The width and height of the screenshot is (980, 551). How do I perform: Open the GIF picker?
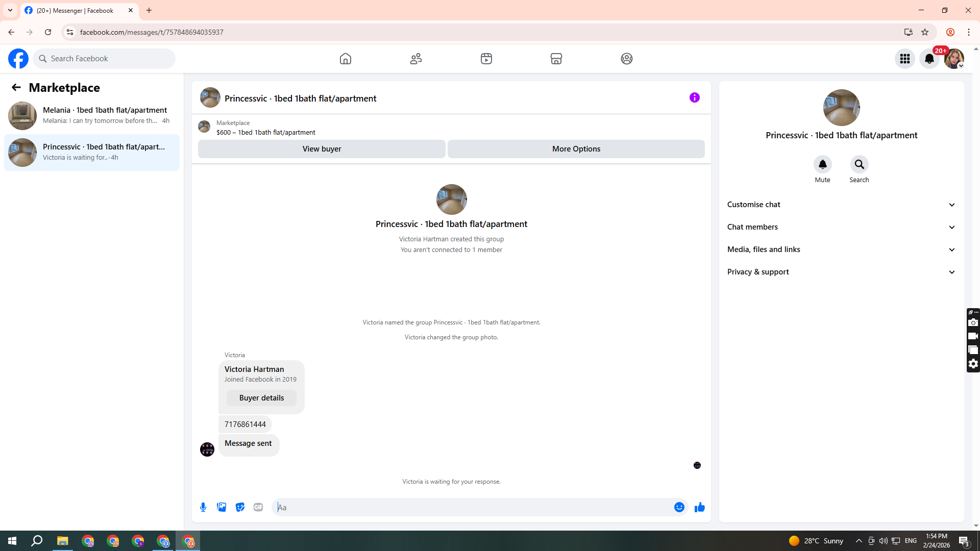(258, 507)
